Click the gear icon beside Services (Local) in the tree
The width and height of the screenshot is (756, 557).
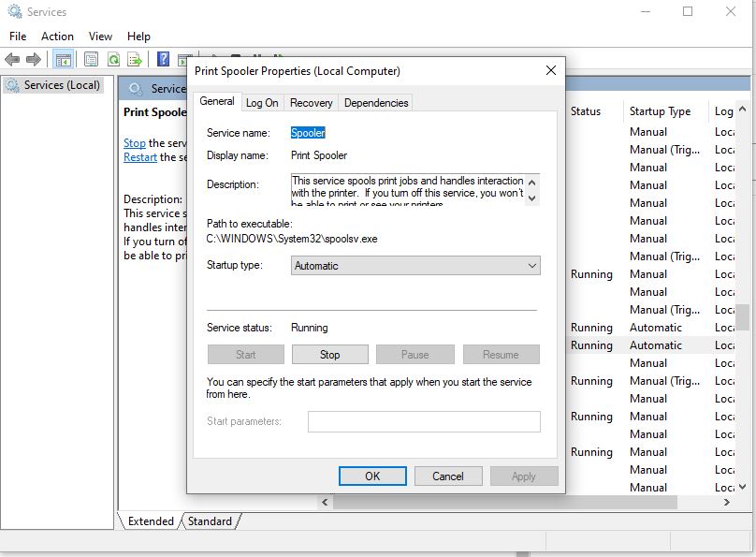click(12, 85)
